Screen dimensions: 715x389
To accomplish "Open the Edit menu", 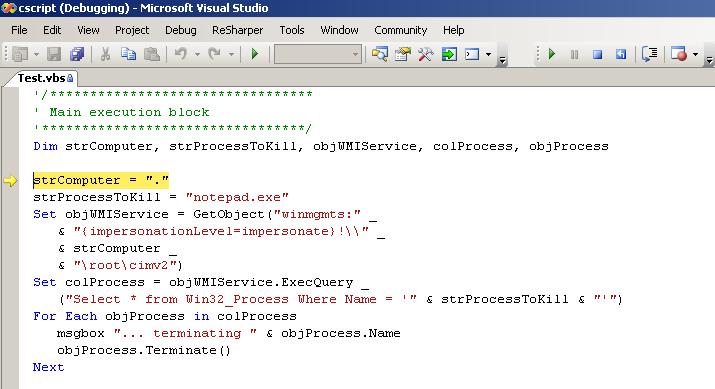I will coord(52,30).
